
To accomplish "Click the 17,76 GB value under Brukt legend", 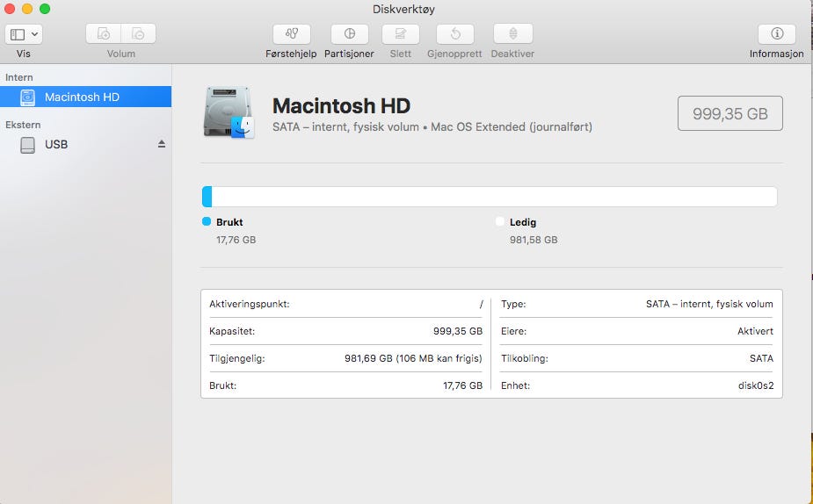I will 236,240.
